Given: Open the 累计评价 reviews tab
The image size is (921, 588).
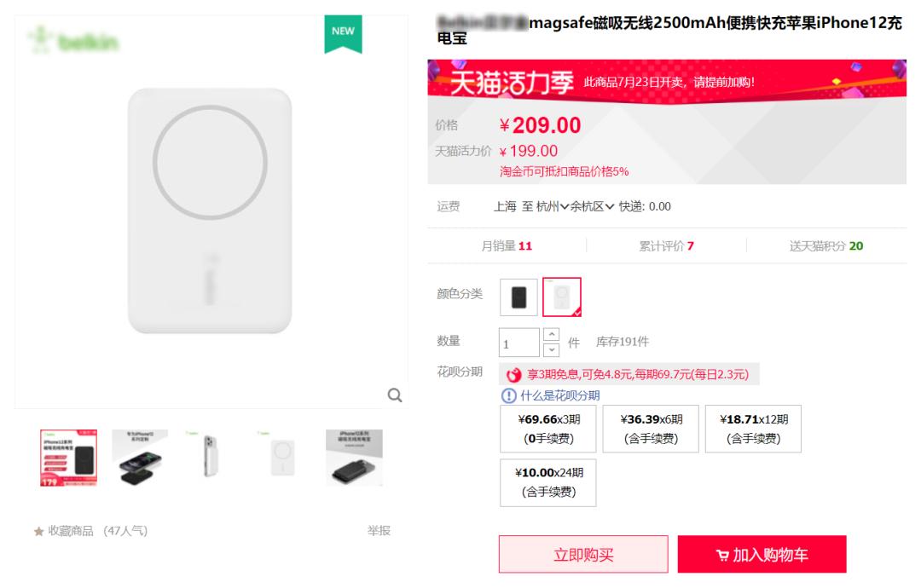Looking at the screenshot, I should tap(666, 246).
